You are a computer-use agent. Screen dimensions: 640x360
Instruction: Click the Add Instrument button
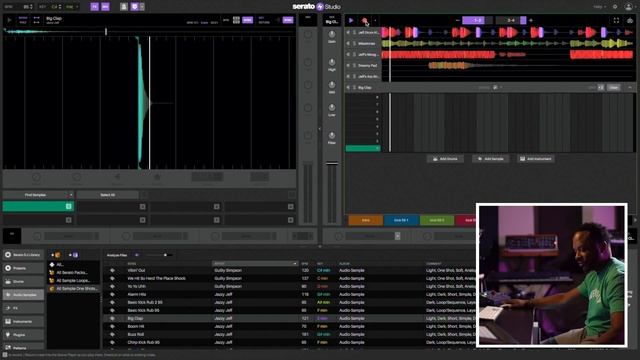point(536,159)
